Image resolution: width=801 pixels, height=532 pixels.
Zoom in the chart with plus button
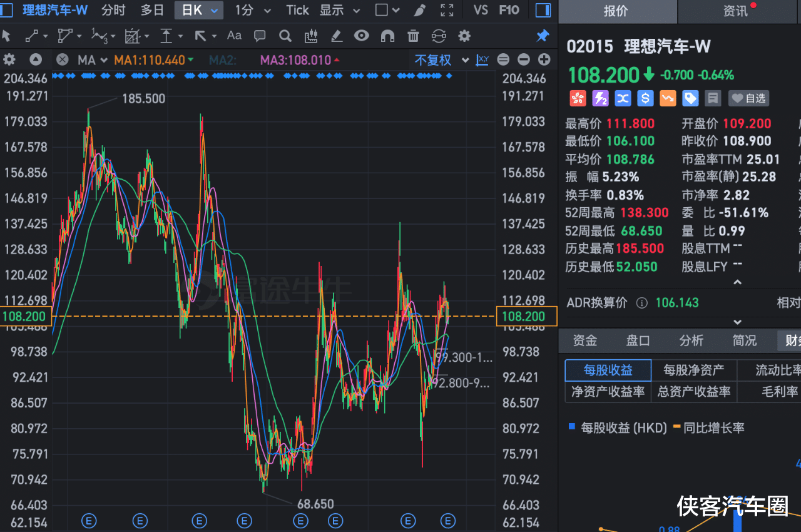coord(544,59)
